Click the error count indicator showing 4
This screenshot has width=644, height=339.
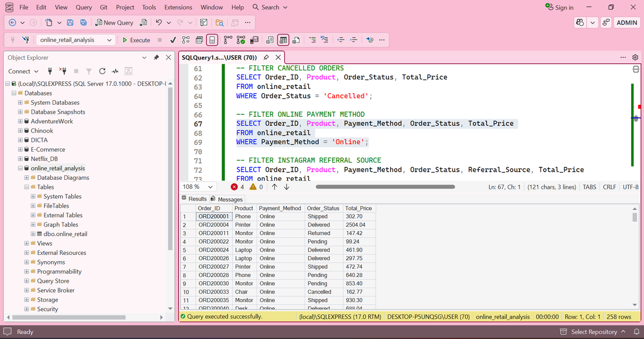pos(237,187)
